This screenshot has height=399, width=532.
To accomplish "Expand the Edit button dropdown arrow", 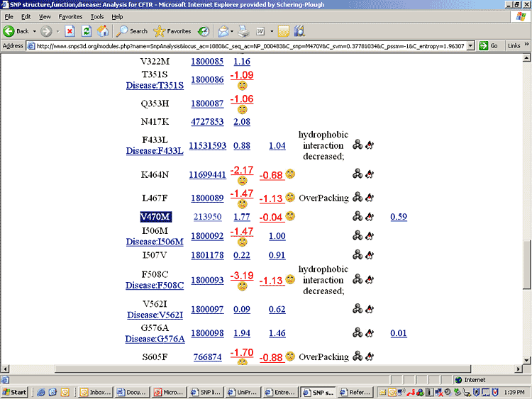I will pyautogui.click(x=272, y=31).
